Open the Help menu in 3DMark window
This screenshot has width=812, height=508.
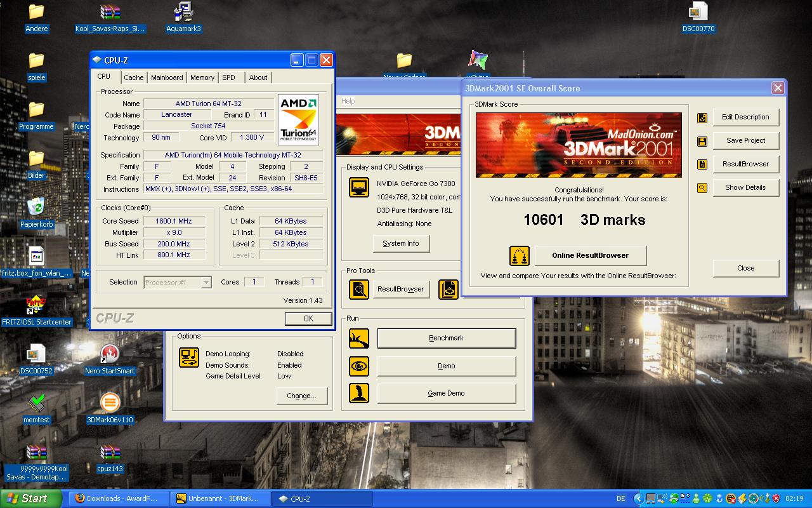[x=348, y=101]
